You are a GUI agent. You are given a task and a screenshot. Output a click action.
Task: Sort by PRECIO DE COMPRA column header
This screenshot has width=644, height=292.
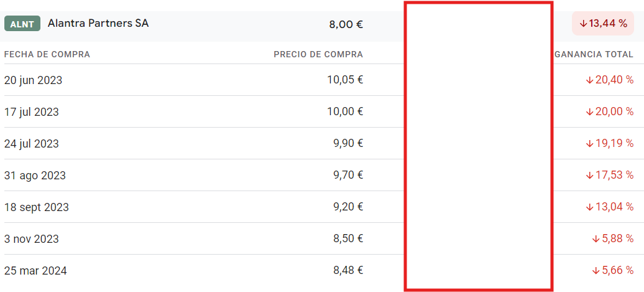click(318, 54)
